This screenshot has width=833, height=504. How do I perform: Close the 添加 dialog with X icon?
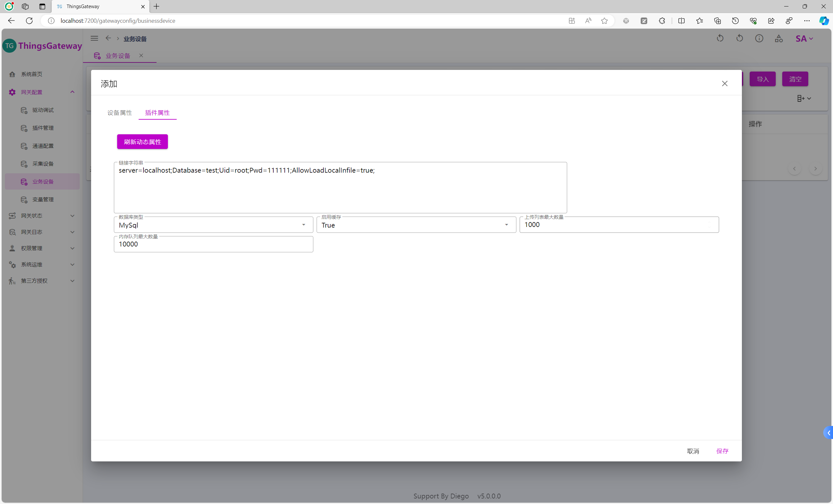tap(724, 84)
